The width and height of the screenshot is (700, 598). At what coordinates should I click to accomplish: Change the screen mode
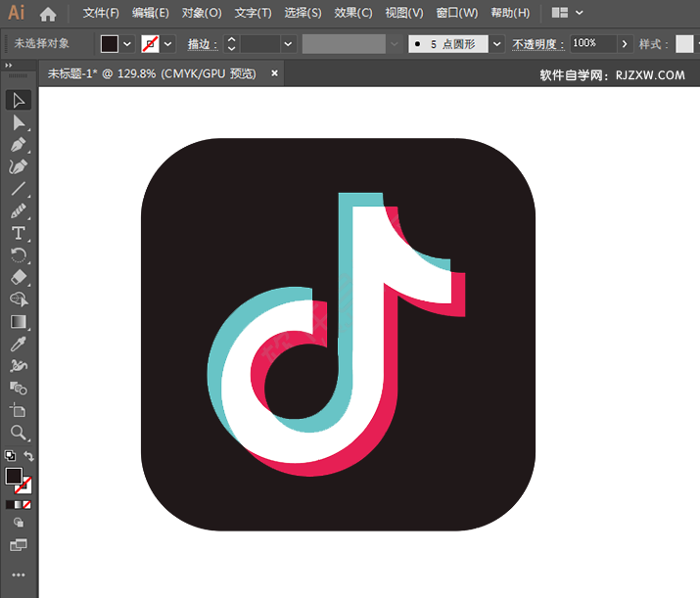coord(19,544)
